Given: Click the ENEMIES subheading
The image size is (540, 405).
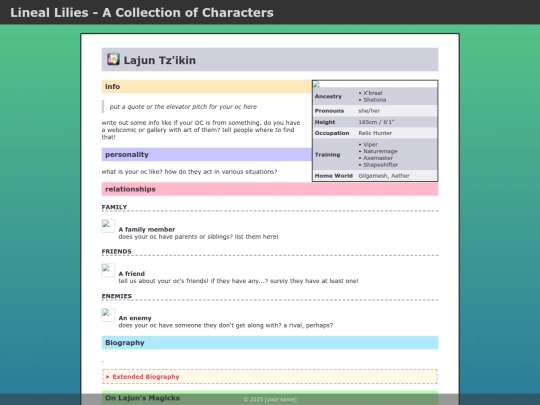Looking at the screenshot, I should point(117,296).
